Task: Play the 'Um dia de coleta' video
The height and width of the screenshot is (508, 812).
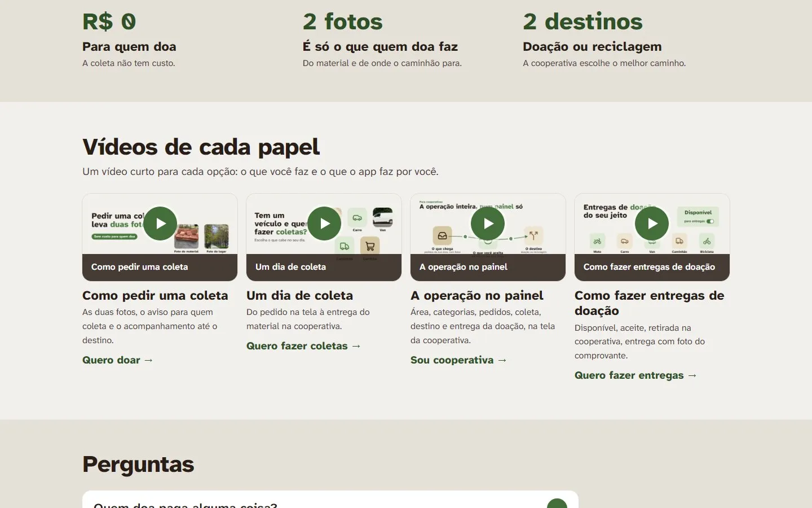Action: click(x=324, y=224)
